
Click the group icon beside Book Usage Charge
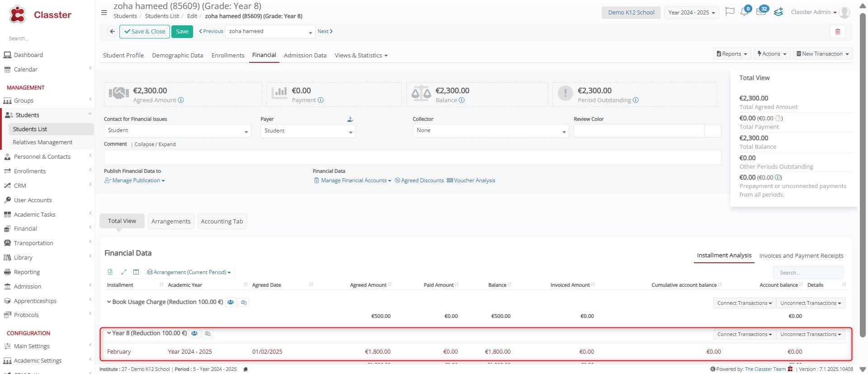231,303
